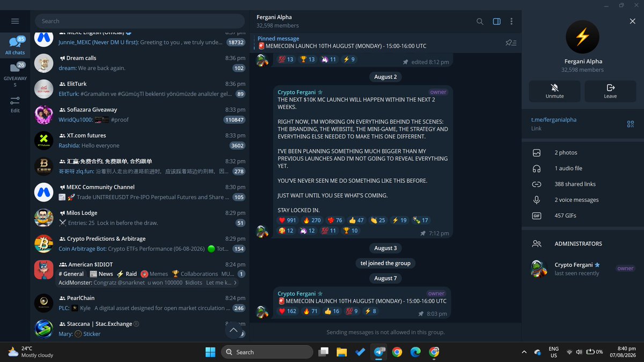Show hidden system tray icons
This screenshot has width=644, height=362.
coord(524,352)
